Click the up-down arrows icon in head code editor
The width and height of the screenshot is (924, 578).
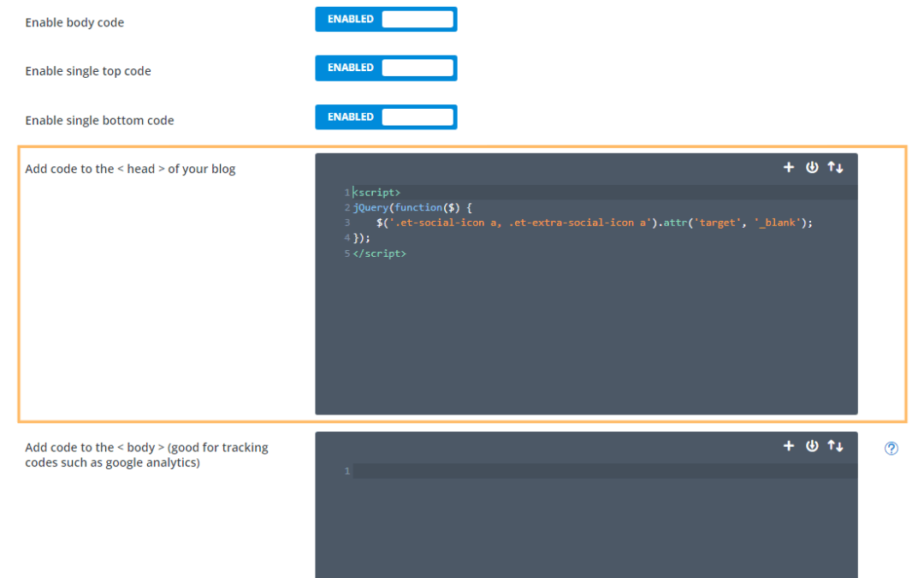pos(836,168)
